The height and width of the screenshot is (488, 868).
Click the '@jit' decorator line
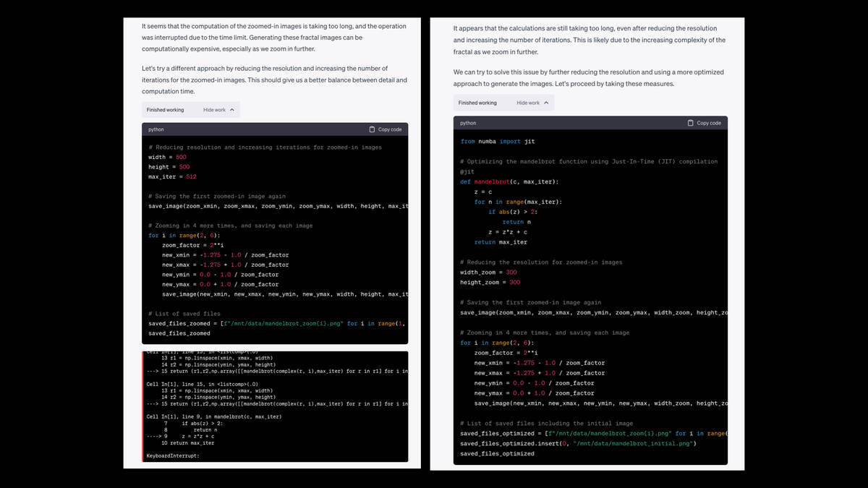click(x=467, y=172)
